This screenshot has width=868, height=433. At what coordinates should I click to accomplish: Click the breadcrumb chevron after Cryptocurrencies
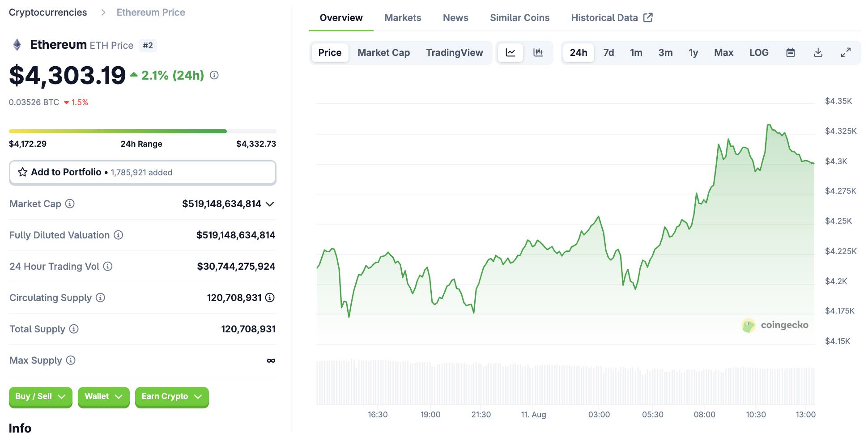pyautogui.click(x=103, y=13)
